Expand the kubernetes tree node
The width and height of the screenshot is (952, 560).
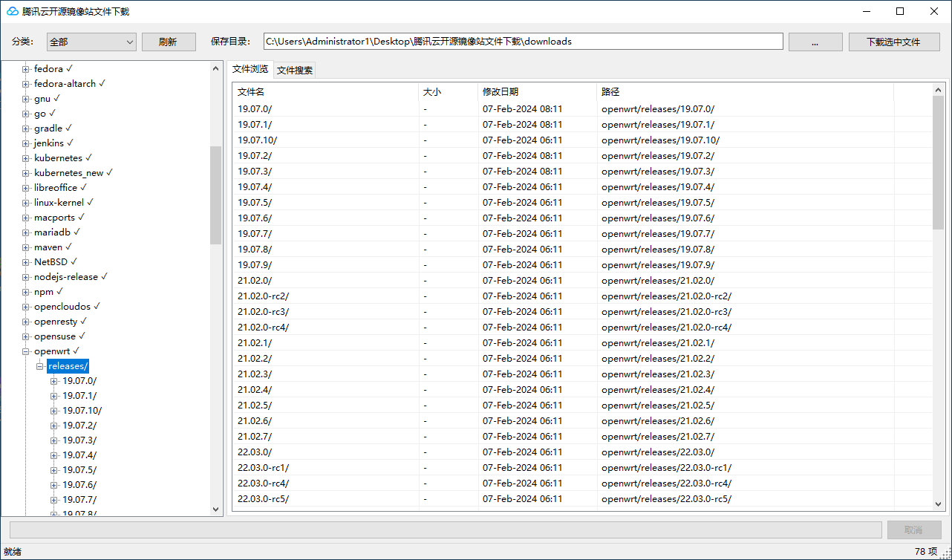click(26, 158)
